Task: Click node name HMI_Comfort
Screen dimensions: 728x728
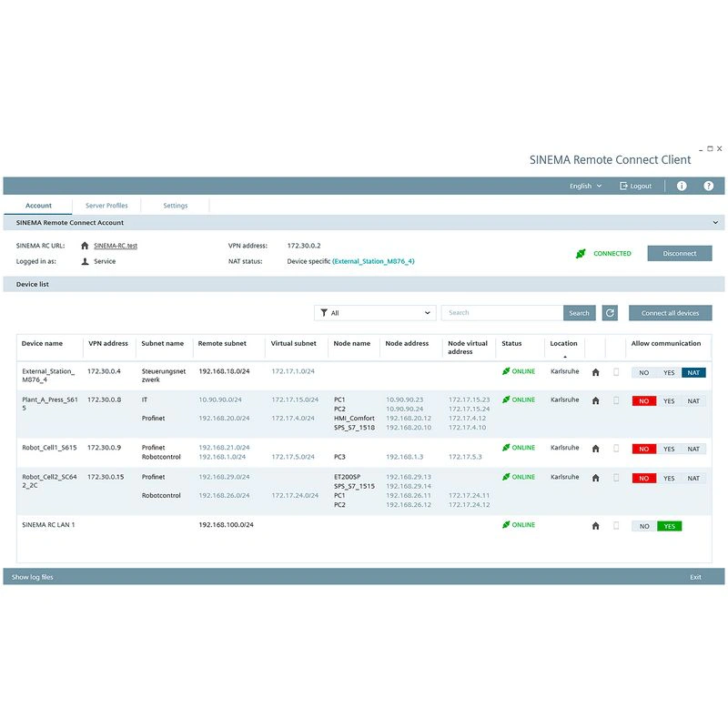Action: [x=354, y=418]
